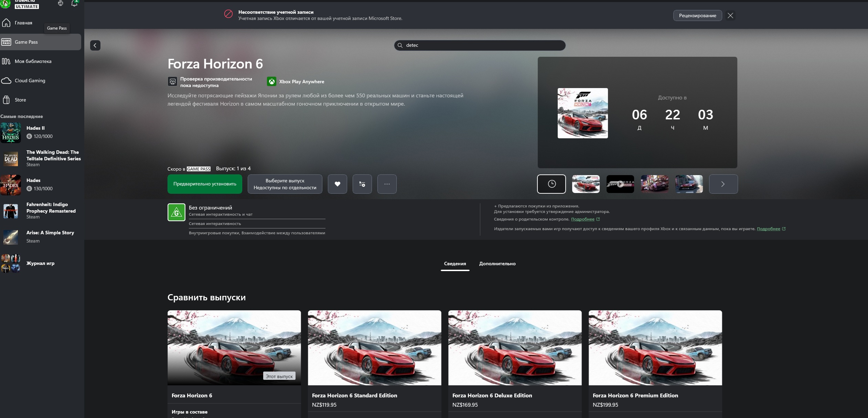Open Hades with 130/1000 gamerscore
This screenshot has width=868, height=418.
coord(41,185)
